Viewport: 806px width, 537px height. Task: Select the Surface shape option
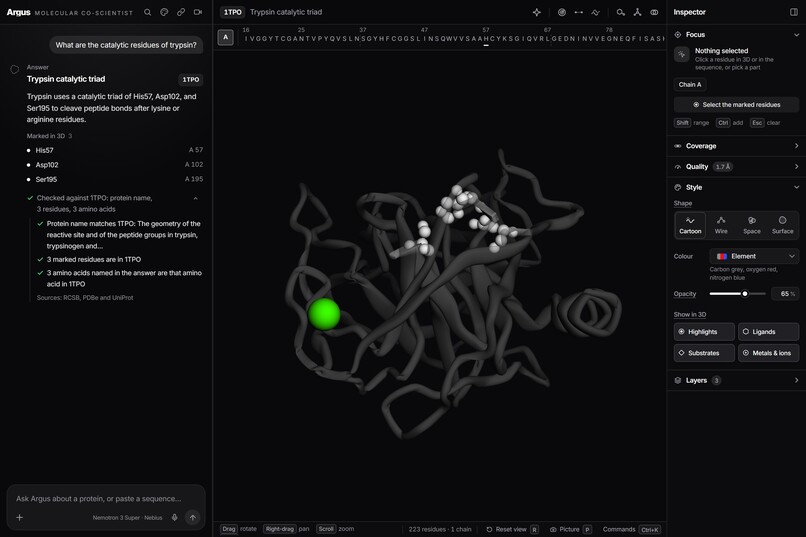pos(782,225)
